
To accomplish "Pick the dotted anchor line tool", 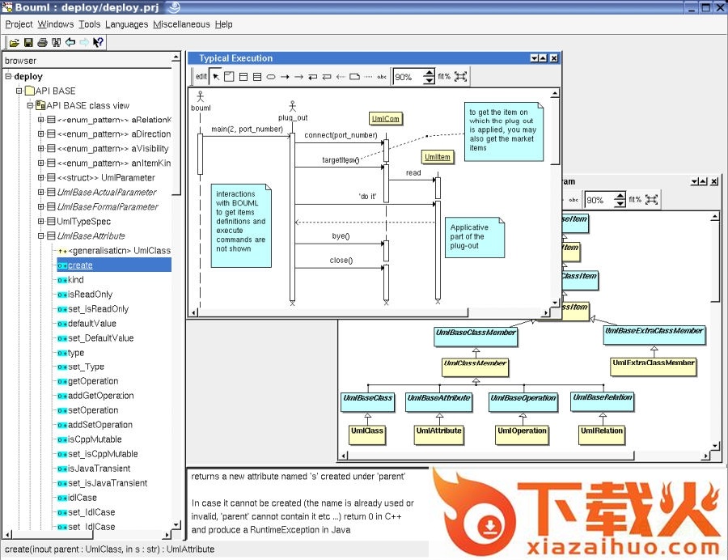I will point(368,77).
